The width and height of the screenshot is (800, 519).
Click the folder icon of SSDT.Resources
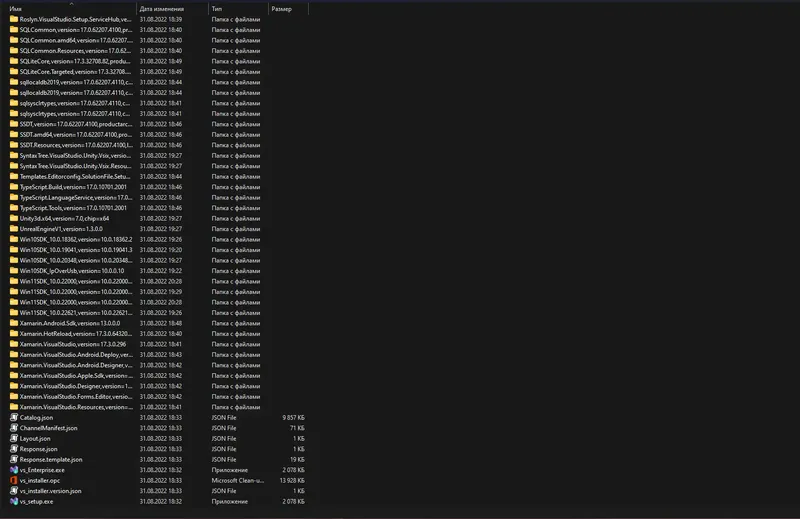(14, 145)
